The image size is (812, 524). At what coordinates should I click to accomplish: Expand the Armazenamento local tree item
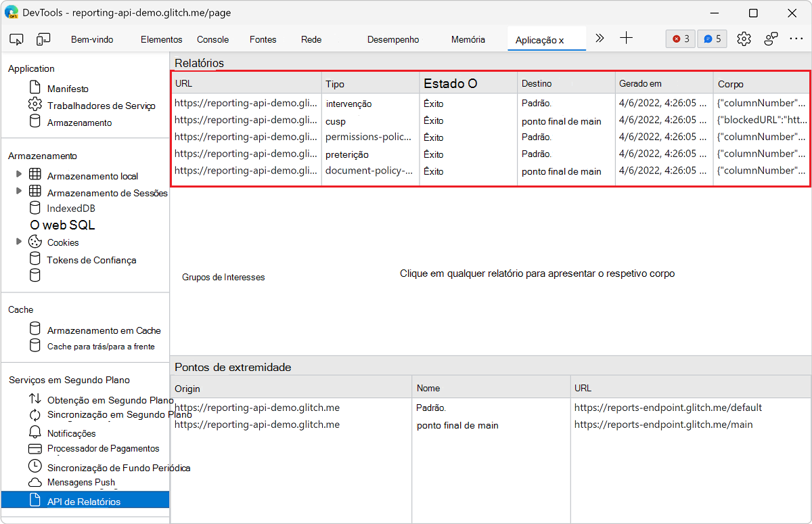click(x=20, y=174)
